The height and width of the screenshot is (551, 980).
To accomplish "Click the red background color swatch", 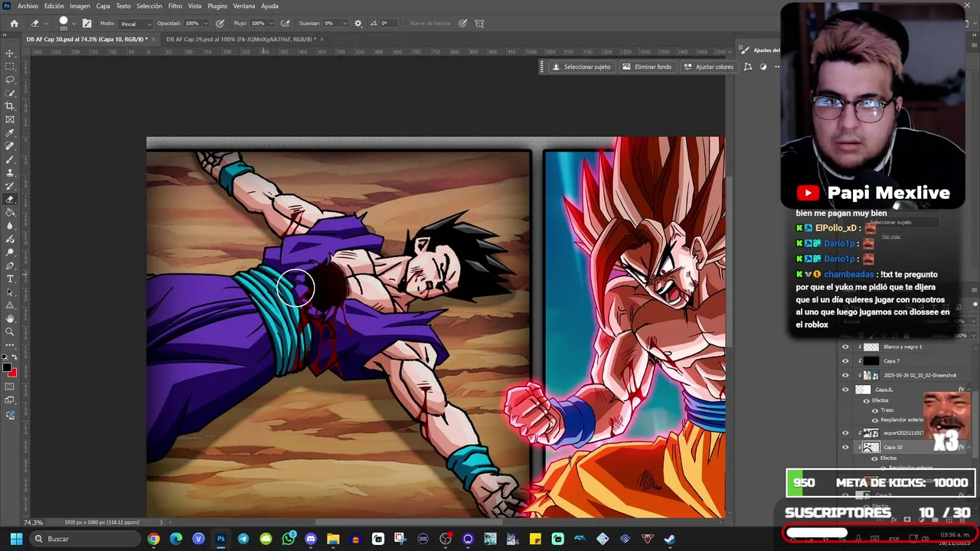I will pyautogui.click(x=13, y=373).
